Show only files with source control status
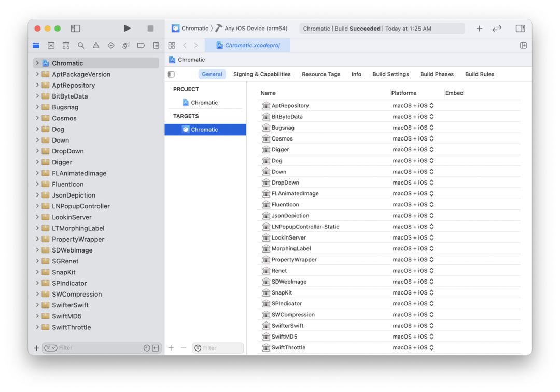This screenshot has height=392, width=560. coord(156,348)
